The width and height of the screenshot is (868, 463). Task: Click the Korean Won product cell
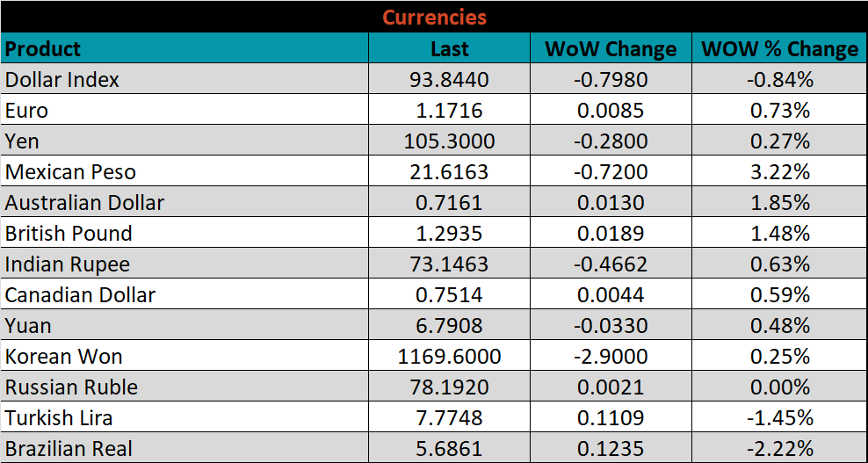(63, 357)
